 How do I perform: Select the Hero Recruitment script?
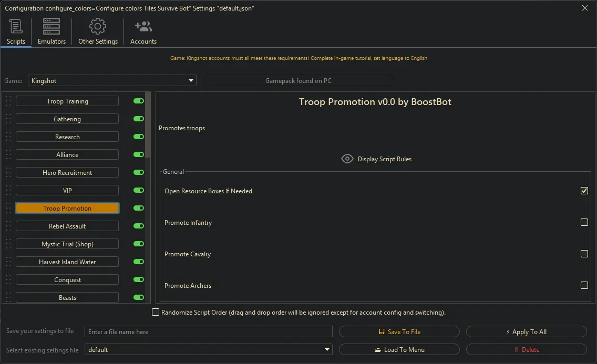[x=67, y=173]
